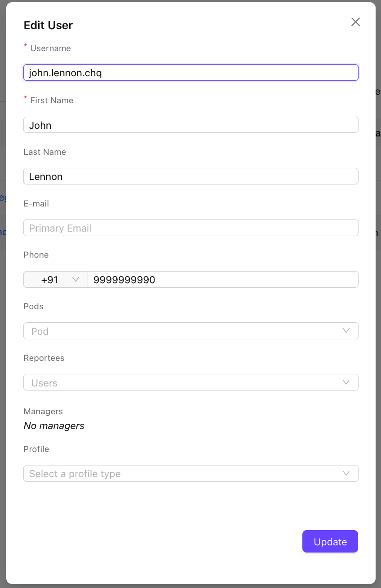This screenshot has width=381, height=588.
Task: Focus the First Name text box
Action: pos(190,125)
